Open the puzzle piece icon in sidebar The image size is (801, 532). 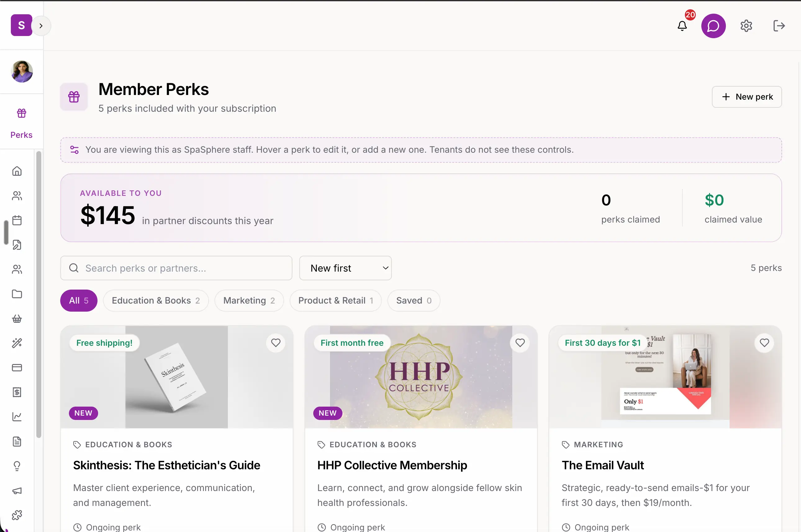17,515
